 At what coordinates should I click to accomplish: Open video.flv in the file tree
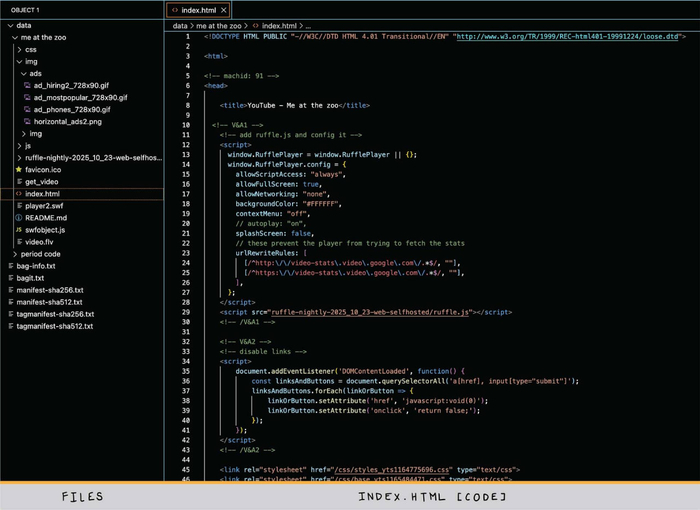tap(39, 242)
